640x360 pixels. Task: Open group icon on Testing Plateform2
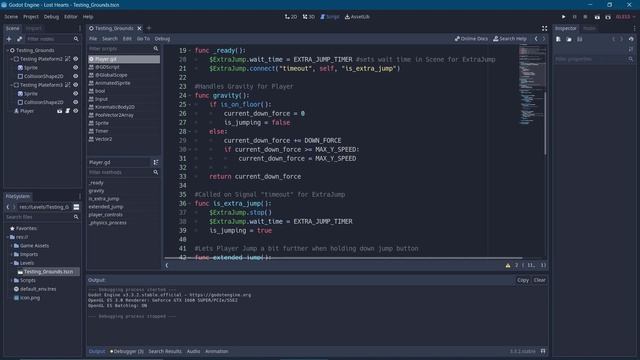pos(68,59)
